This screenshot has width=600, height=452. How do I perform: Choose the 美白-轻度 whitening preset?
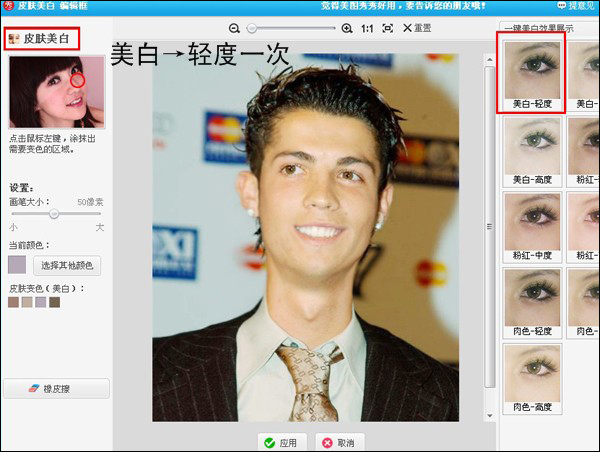(x=531, y=71)
